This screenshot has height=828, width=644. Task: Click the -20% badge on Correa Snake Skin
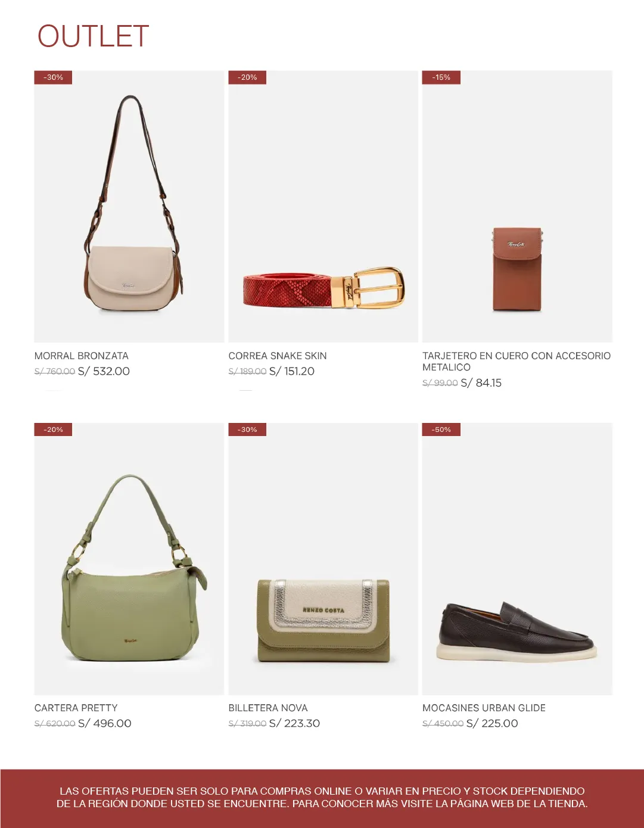click(247, 77)
